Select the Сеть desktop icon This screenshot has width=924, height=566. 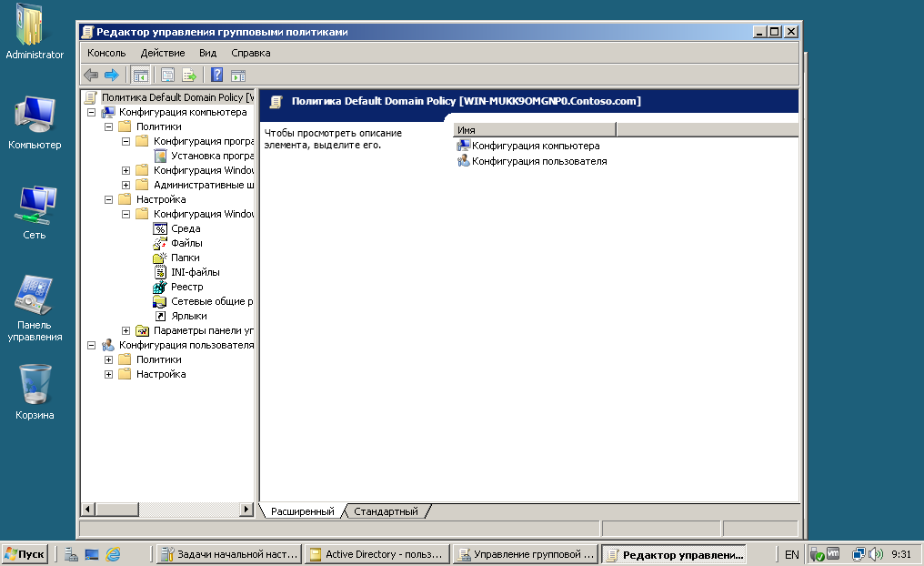coord(35,205)
